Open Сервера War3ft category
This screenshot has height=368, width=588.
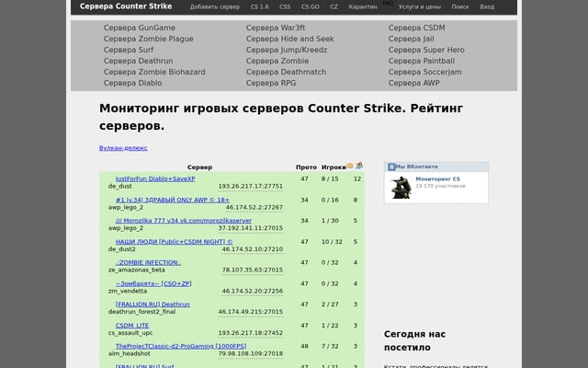pos(276,28)
